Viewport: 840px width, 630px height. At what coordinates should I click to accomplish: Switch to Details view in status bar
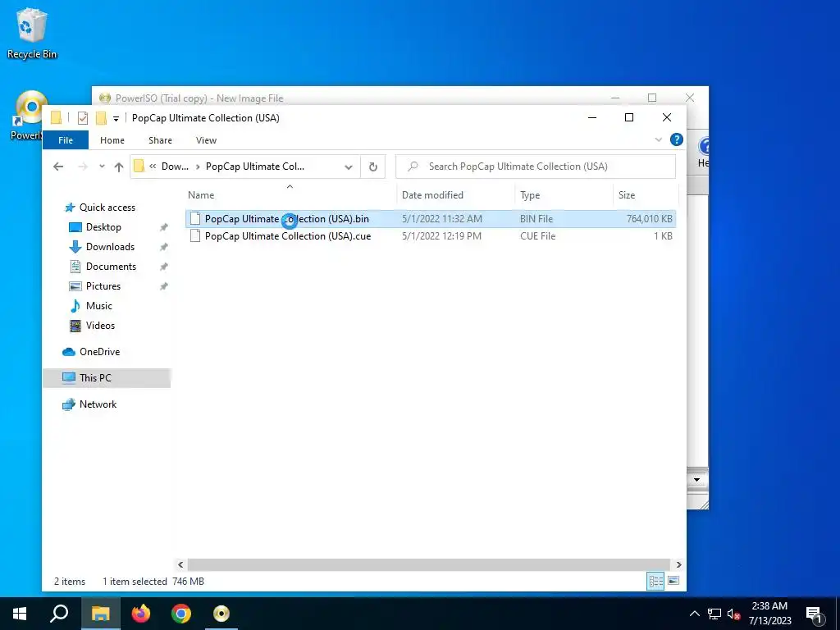click(655, 582)
